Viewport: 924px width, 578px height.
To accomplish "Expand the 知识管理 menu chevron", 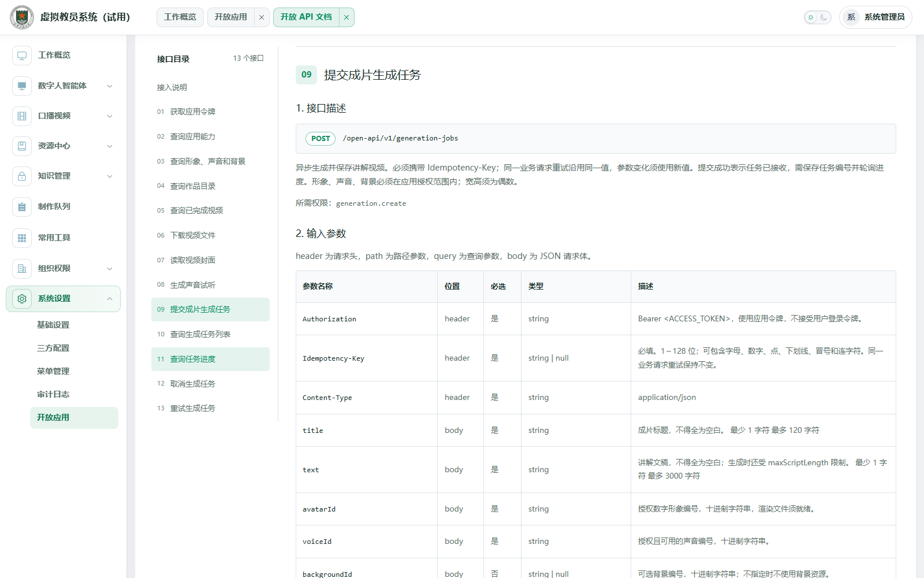I will pyautogui.click(x=110, y=176).
